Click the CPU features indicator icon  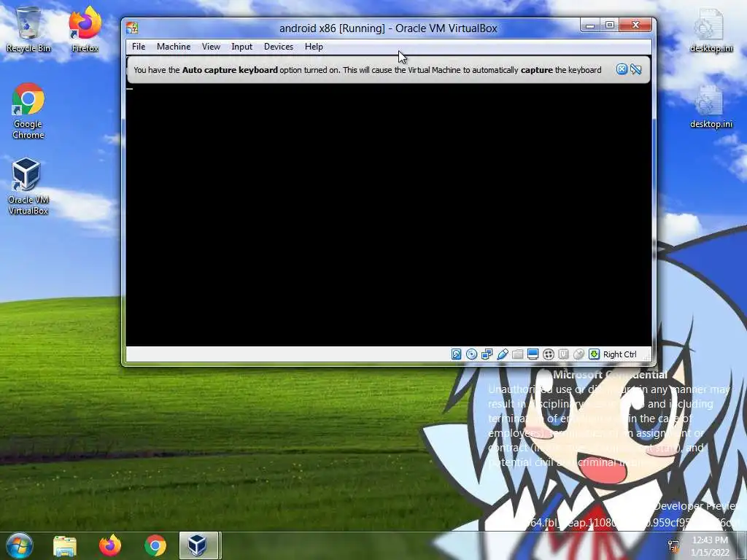563,354
